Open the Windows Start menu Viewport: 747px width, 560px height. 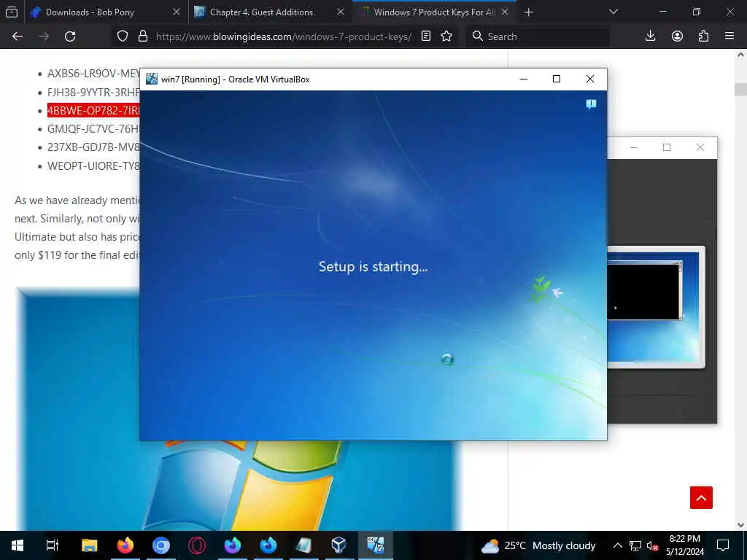(18, 545)
